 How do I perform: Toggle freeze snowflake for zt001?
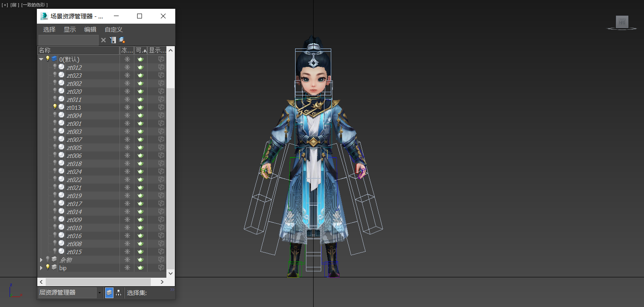click(127, 123)
